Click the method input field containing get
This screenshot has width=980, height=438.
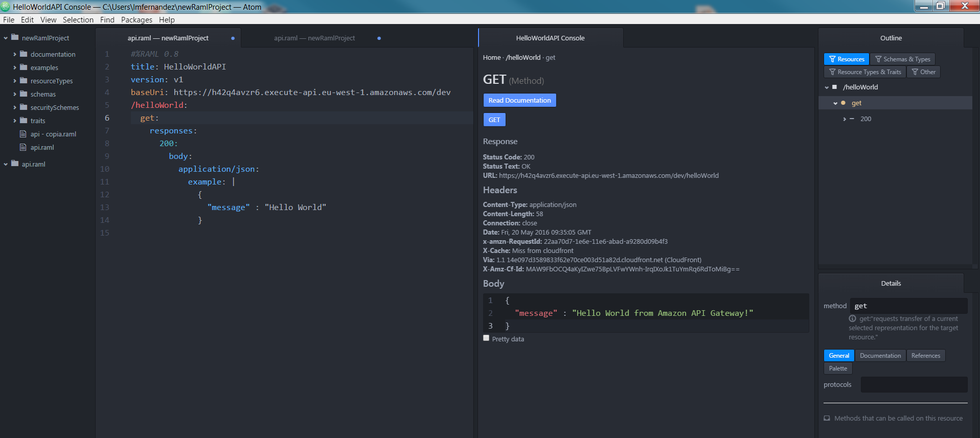pyautogui.click(x=908, y=306)
